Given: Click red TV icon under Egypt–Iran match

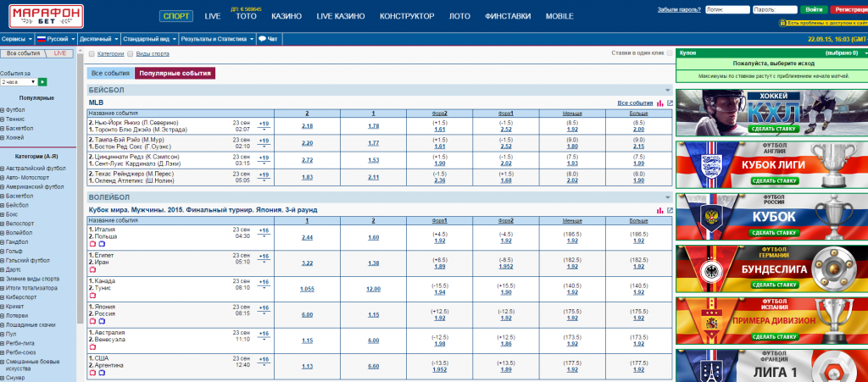Looking at the screenshot, I should click(x=92, y=269).
